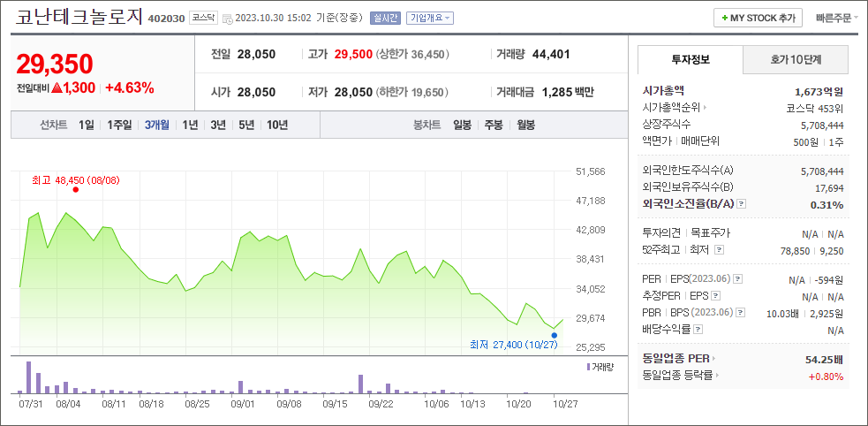Show the 주봉 candlestick chart
The image size is (868, 426).
point(494,126)
